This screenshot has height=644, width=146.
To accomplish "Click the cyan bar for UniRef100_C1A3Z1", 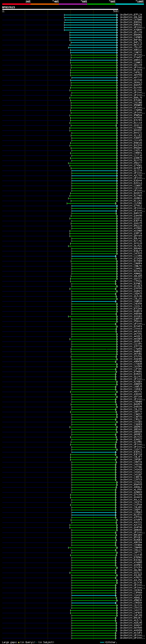I will 94,596.
